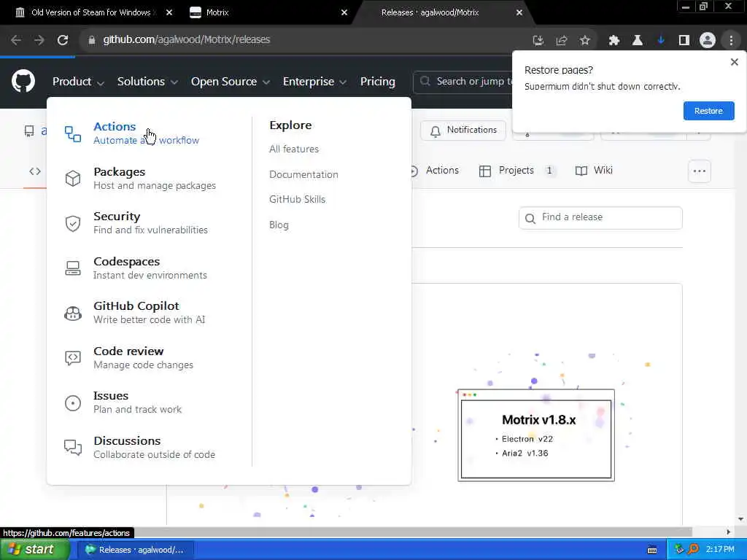Click the Security shield icon
The width and height of the screenshot is (747, 560).
(x=73, y=223)
